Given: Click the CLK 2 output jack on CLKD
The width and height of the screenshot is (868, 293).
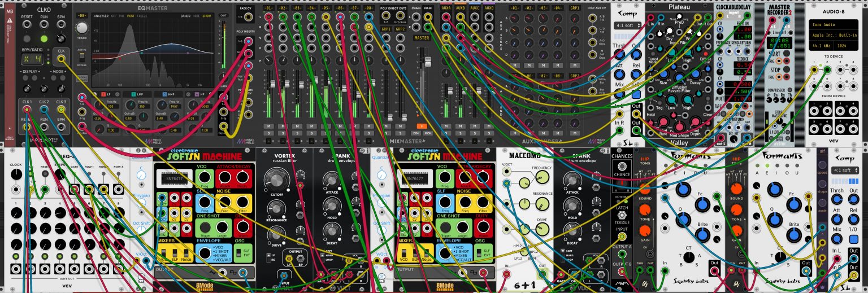Looking at the screenshot, I should (44, 110).
